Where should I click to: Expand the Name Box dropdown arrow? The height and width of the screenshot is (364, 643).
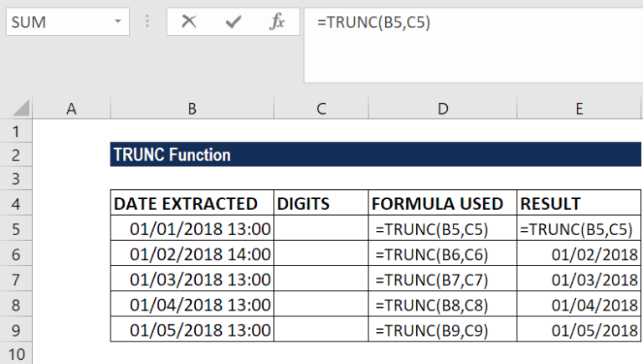[x=118, y=22]
